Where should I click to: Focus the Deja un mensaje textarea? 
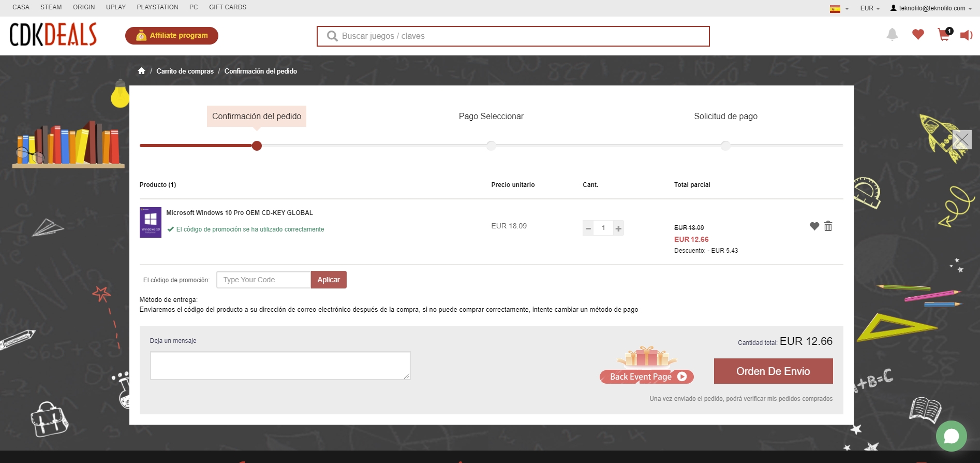click(280, 366)
